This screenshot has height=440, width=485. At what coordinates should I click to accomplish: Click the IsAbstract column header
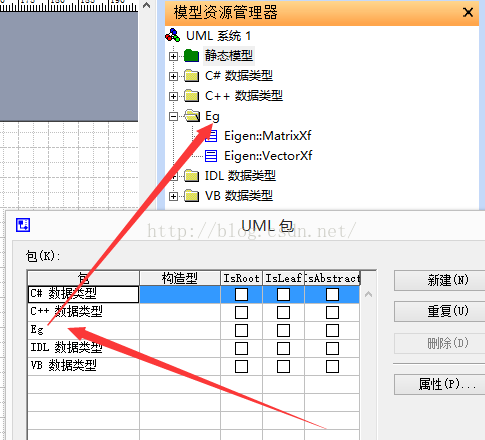point(332,278)
